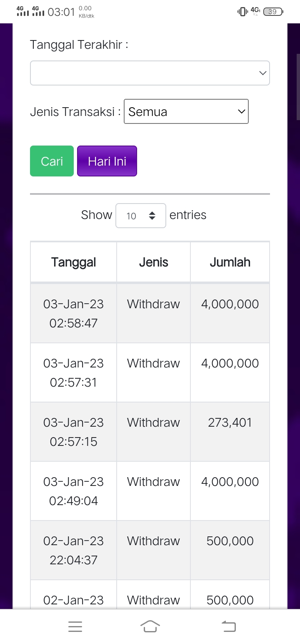Click the page scrollbar on the right edge
The width and height of the screenshot is (300, 644).
point(298,88)
